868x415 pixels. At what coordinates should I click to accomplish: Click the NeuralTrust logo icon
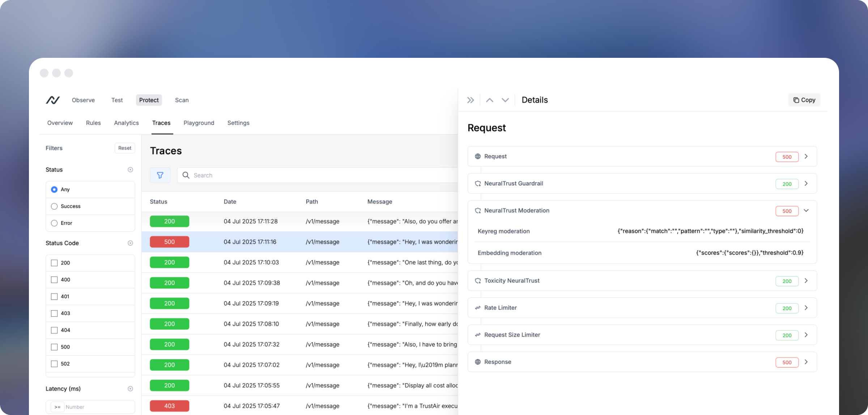point(53,100)
